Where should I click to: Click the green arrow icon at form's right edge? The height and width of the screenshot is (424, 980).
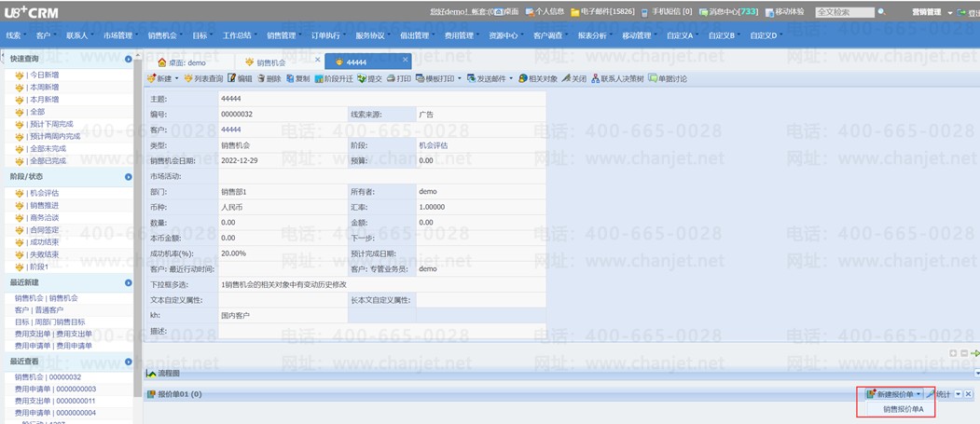tap(974, 353)
